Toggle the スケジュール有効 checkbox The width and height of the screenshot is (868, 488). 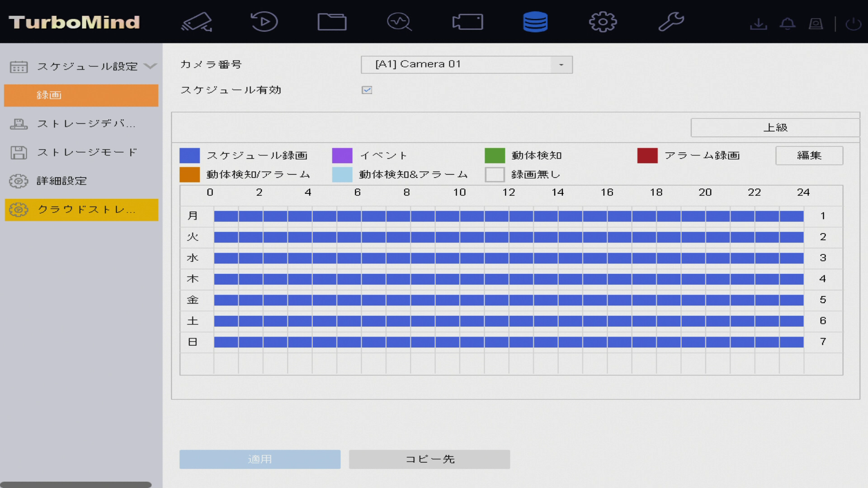point(367,90)
